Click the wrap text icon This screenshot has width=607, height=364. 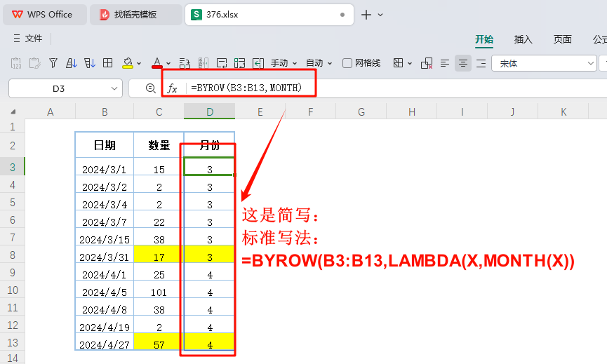click(x=222, y=63)
